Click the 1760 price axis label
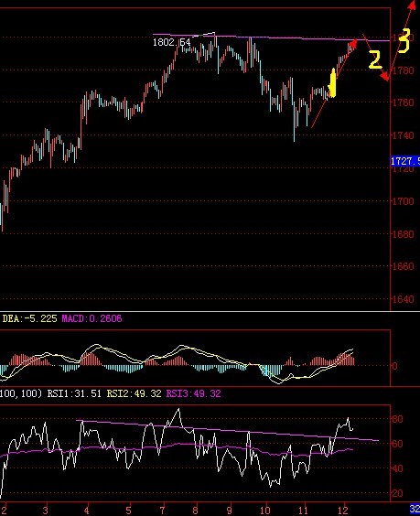This screenshot has width=420, height=516. pos(404,102)
